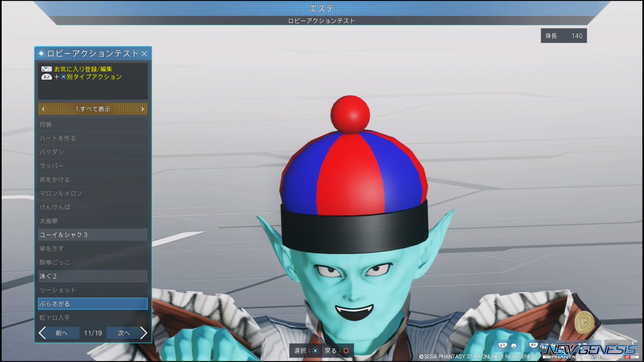Click the highlighted ぶらさがる lobby action
Viewport: 644px width, 362px height.
coord(93,304)
